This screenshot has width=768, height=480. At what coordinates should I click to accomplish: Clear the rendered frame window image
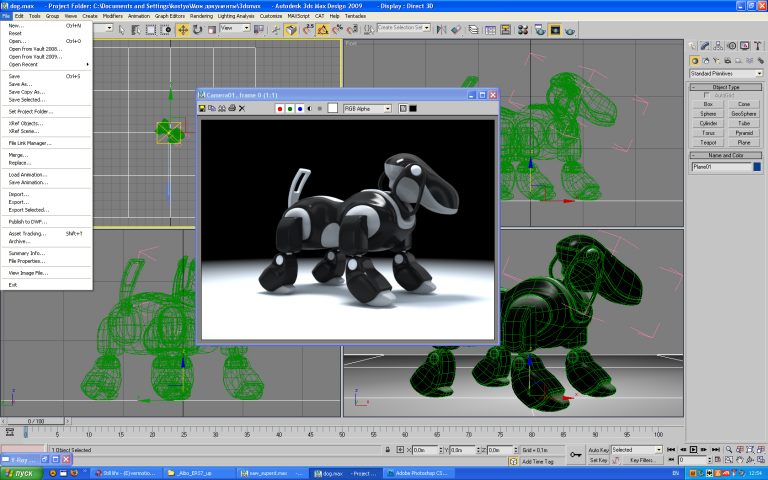(242, 108)
